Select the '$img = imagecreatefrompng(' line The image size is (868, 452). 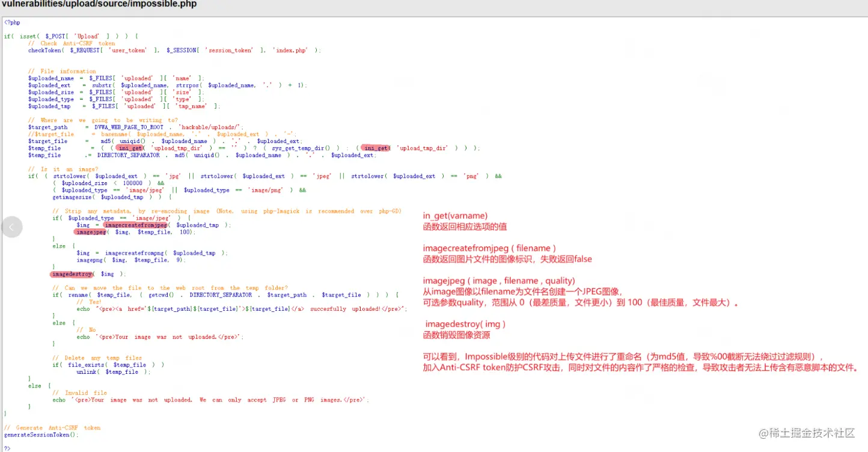click(152, 254)
